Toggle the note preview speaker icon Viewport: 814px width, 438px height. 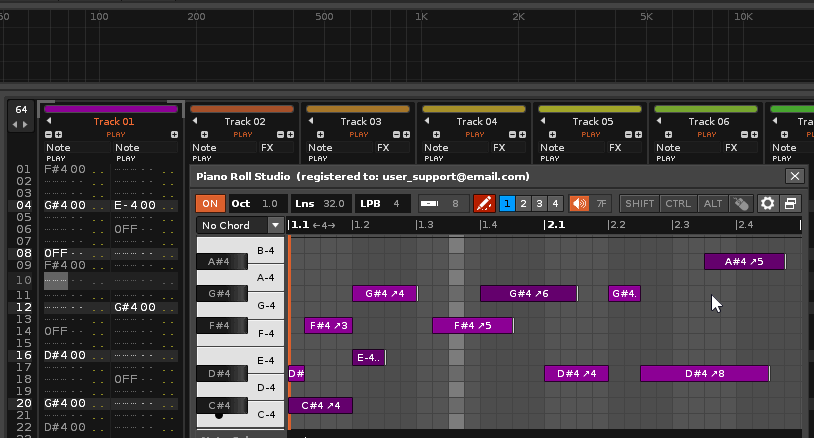click(579, 203)
